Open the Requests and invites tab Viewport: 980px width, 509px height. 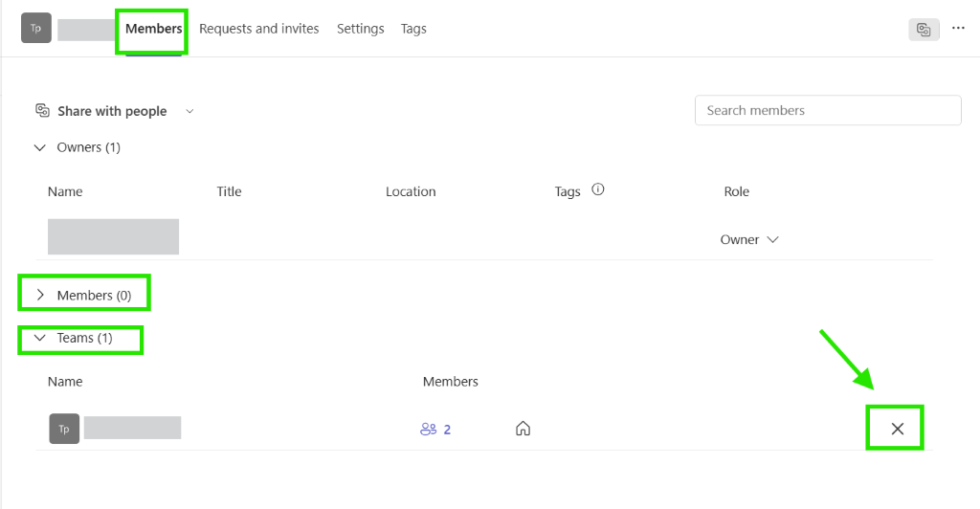(x=258, y=29)
